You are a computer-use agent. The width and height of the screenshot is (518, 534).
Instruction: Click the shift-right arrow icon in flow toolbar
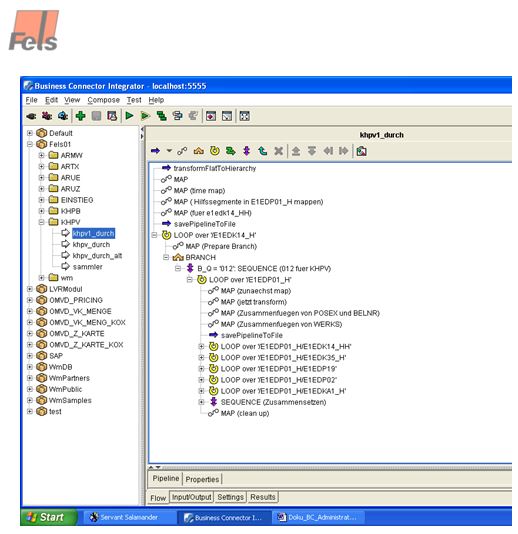(x=344, y=151)
